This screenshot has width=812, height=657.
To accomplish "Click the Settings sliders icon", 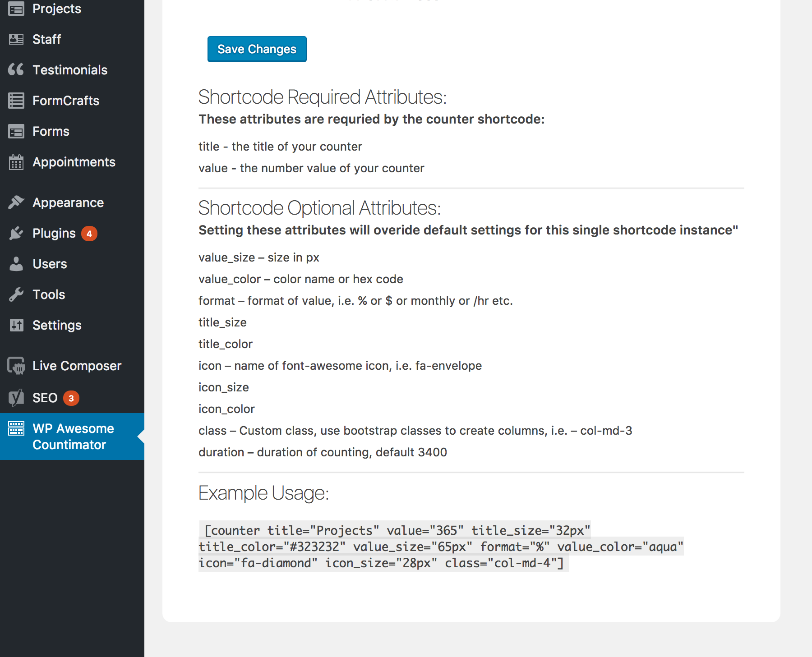I will tap(16, 325).
